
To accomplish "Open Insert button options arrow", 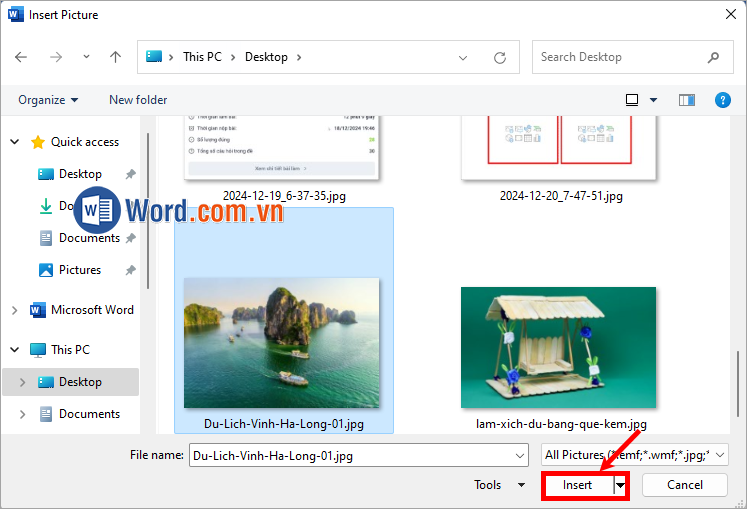I will point(620,485).
